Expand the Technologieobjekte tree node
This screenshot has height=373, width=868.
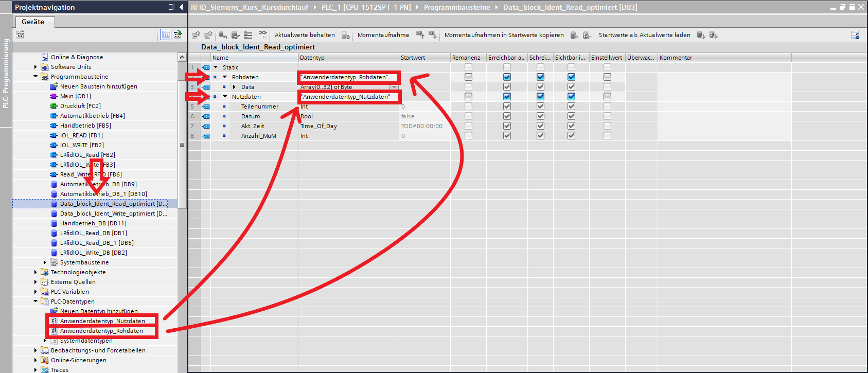[x=36, y=272]
